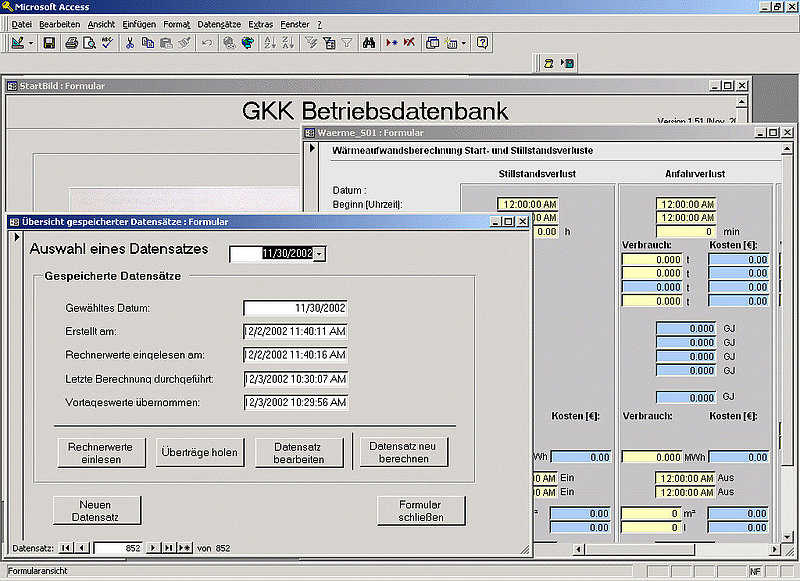Click Neuen Datensatz button
The width and height of the screenshot is (800, 581).
(x=96, y=511)
